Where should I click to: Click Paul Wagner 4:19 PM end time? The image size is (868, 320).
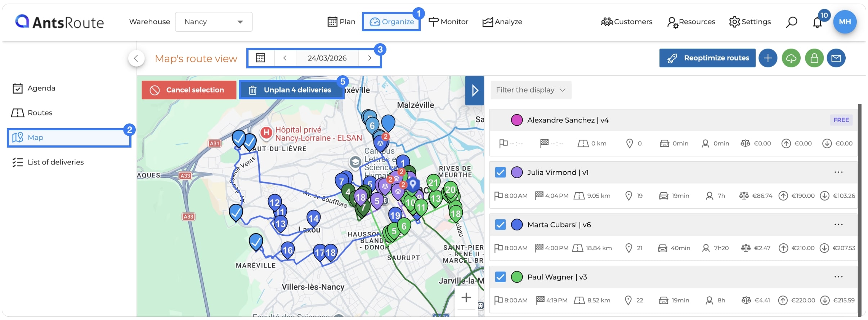(x=552, y=300)
